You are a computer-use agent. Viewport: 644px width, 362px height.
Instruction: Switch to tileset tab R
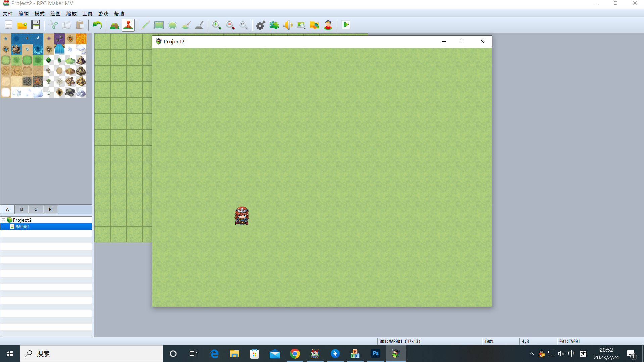pos(50,209)
